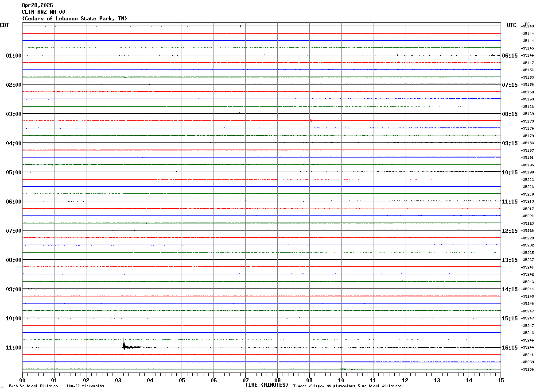Click the DC offset value -35176

pyautogui.click(x=527, y=129)
